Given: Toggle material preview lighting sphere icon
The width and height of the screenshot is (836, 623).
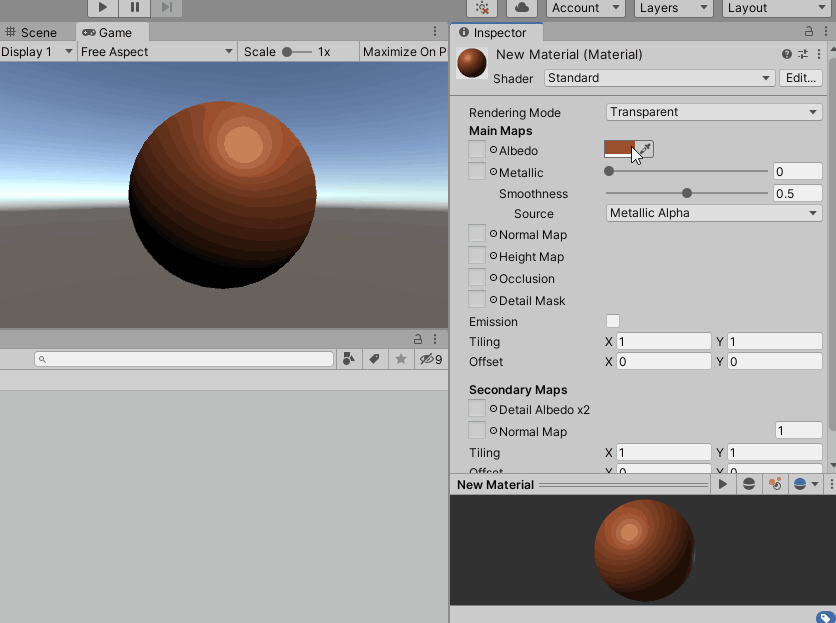Looking at the screenshot, I should point(750,484).
